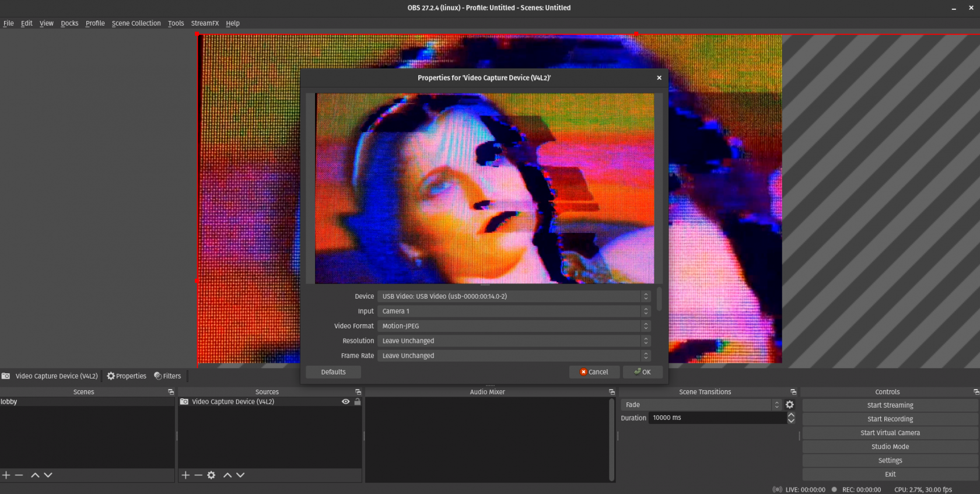Move source up in Sources panel
This screenshot has height=494, width=980.
click(x=228, y=475)
